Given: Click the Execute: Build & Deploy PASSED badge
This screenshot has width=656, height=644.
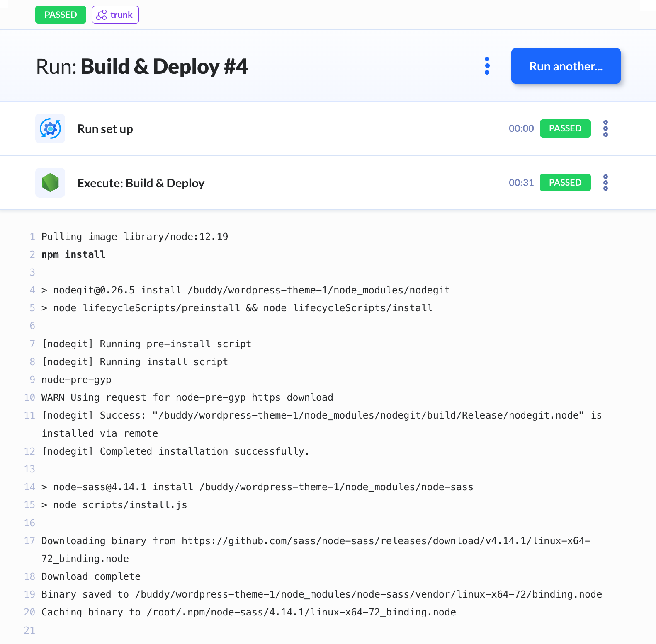Looking at the screenshot, I should (565, 183).
